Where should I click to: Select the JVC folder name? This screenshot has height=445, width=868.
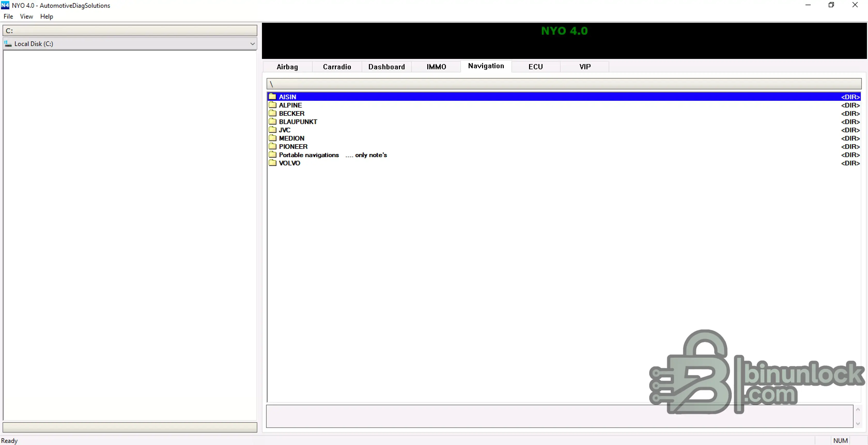[x=284, y=130]
